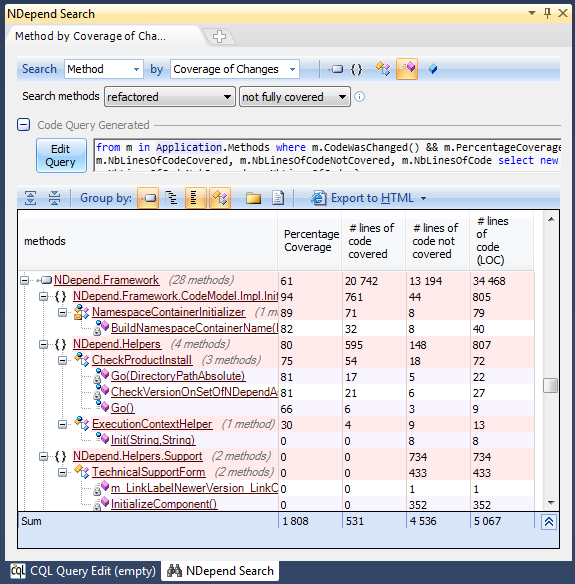This screenshot has width=575, height=584.
Task: Toggle the highlighted method scope icon
Action: [407, 69]
